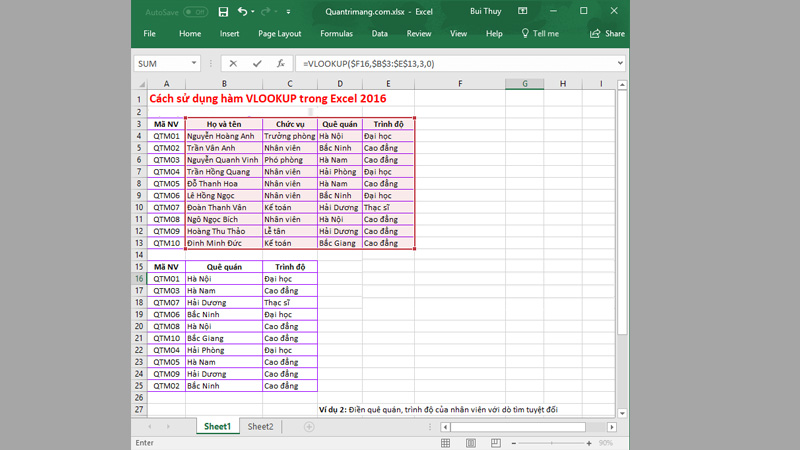Switch to Sheet1 tab
800x450 pixels.
(217, 427)
